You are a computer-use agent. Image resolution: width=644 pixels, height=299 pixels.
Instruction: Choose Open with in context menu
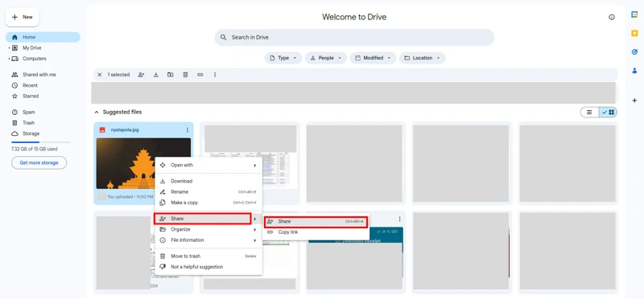point(208,166)
